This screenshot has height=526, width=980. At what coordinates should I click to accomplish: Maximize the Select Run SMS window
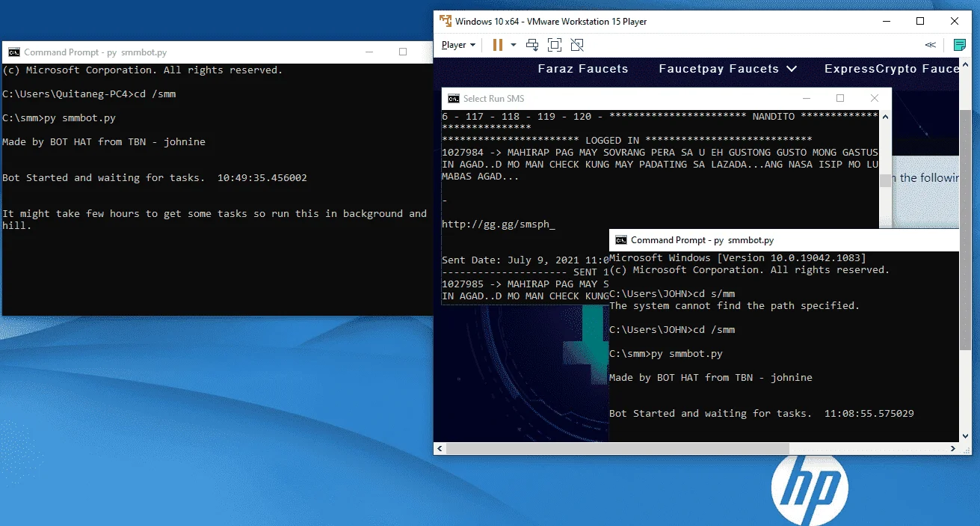click(x=840, y=98)
